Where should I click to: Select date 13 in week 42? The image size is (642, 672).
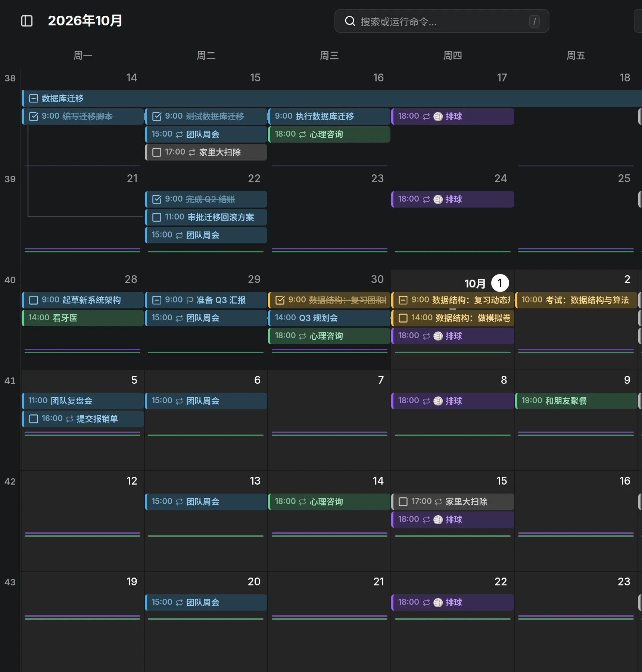255,481
